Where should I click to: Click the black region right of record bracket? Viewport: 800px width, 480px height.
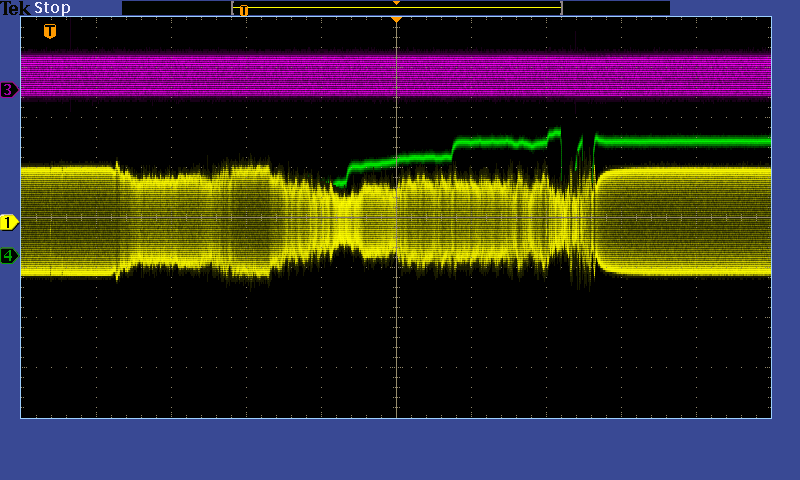click(615, 8)
